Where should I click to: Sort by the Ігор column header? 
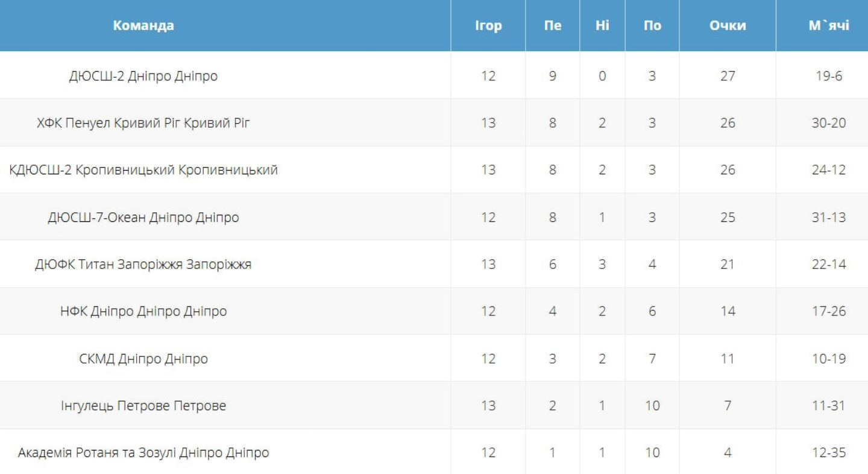488,25
